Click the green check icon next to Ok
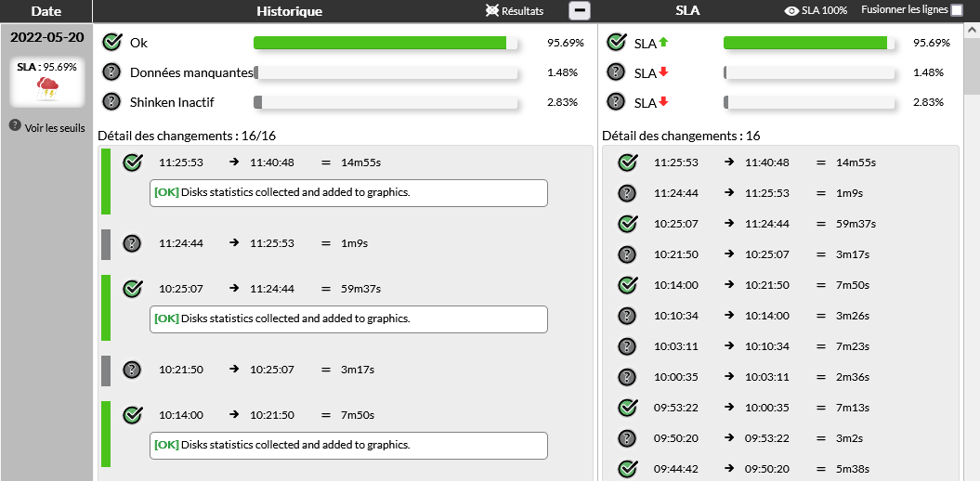The width and height of the screenshot is (980, 481). tap(112, 43)
